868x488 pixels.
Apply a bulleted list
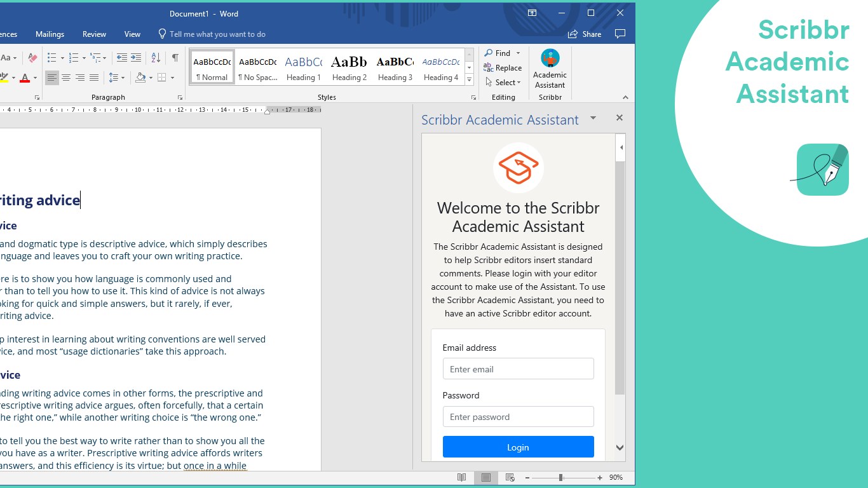(x=52, y=58)
